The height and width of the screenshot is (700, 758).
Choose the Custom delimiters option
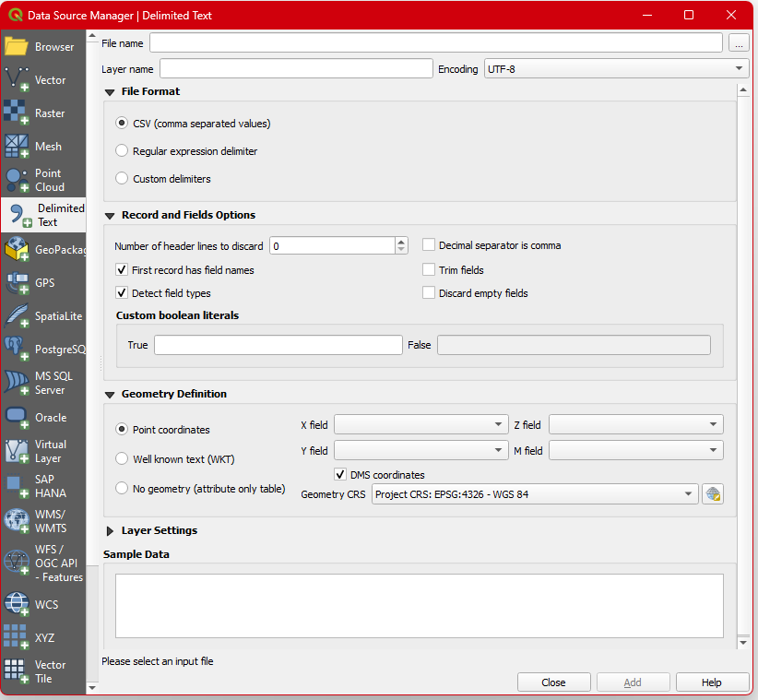point(122,179)
